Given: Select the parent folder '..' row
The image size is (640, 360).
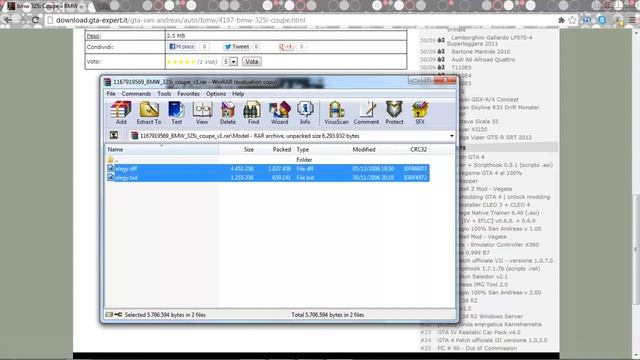Looking at the screenshot, I should pyautogui.click(x=267, y=160).
